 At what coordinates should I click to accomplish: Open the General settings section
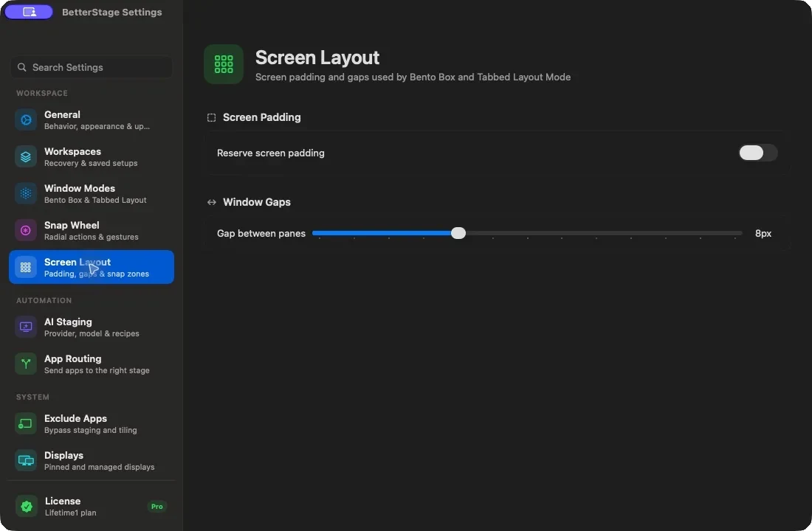pos(91,120)
